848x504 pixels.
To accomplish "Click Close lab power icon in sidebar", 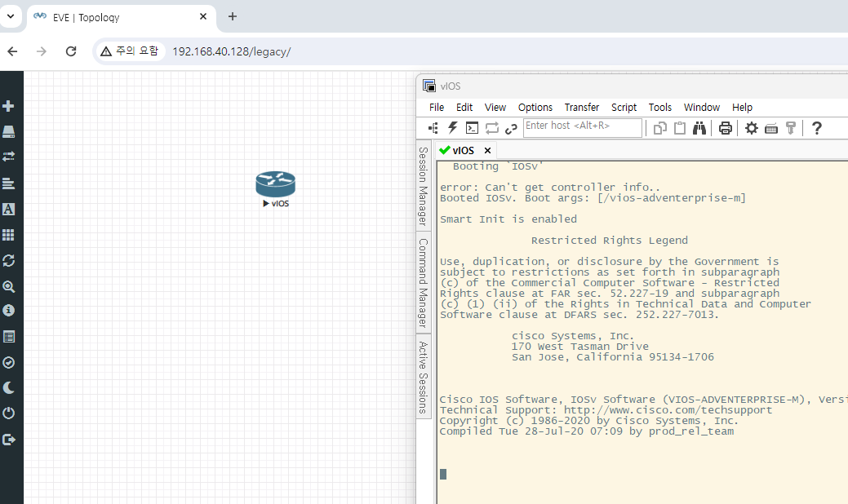I will [x=8, y=413].
